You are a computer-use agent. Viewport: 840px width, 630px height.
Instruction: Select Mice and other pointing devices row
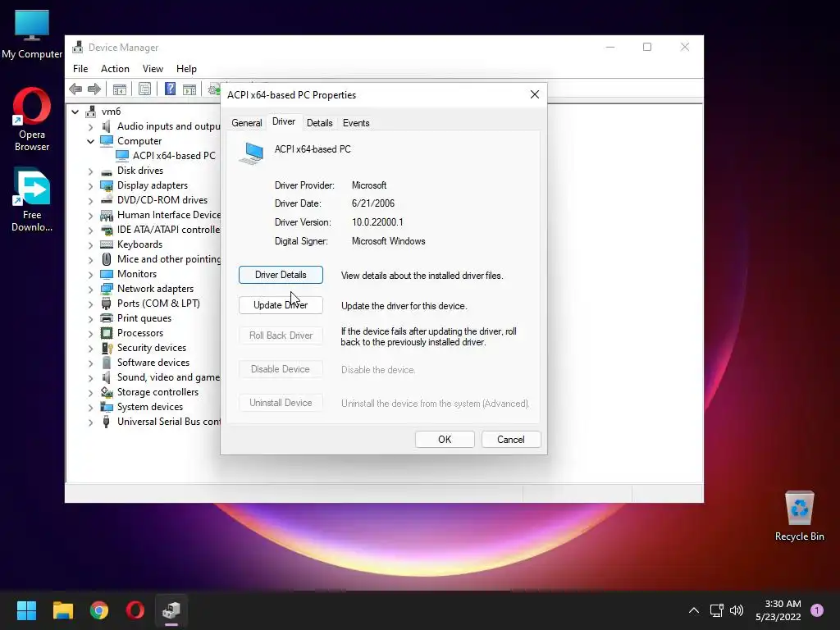[168, 259]
